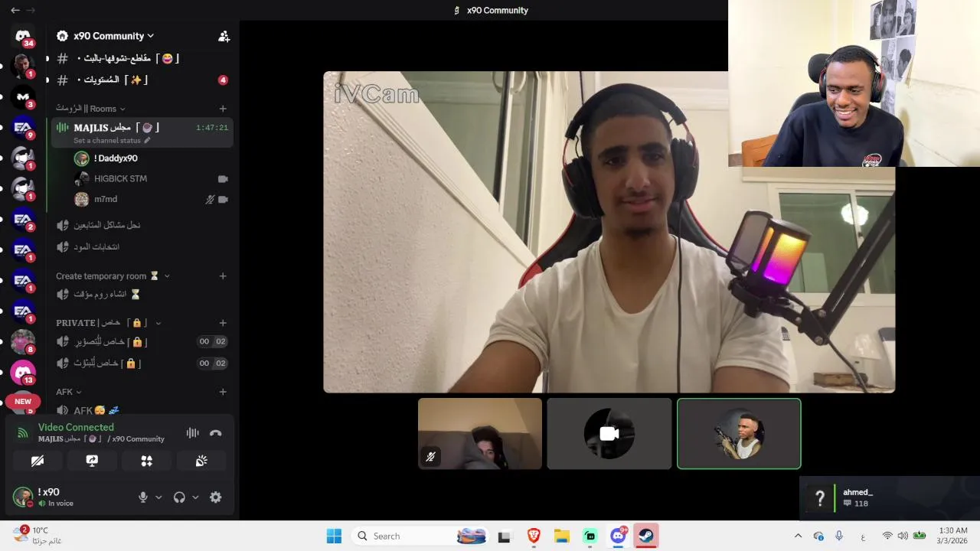980x551 pixels.
Task: Open File Explorer from taskbar
Action: click(562, 536)
